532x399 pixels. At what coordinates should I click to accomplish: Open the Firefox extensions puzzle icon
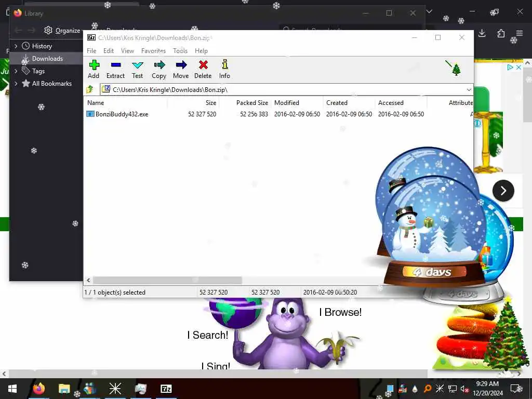[x=501, y=33]
